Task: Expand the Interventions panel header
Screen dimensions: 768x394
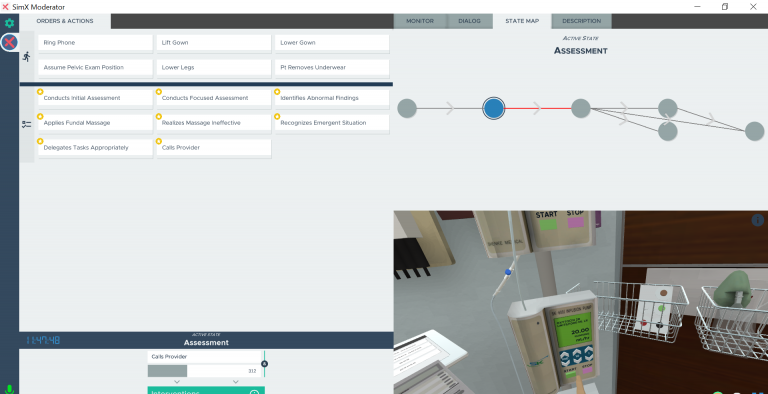Action: point(206,391)
